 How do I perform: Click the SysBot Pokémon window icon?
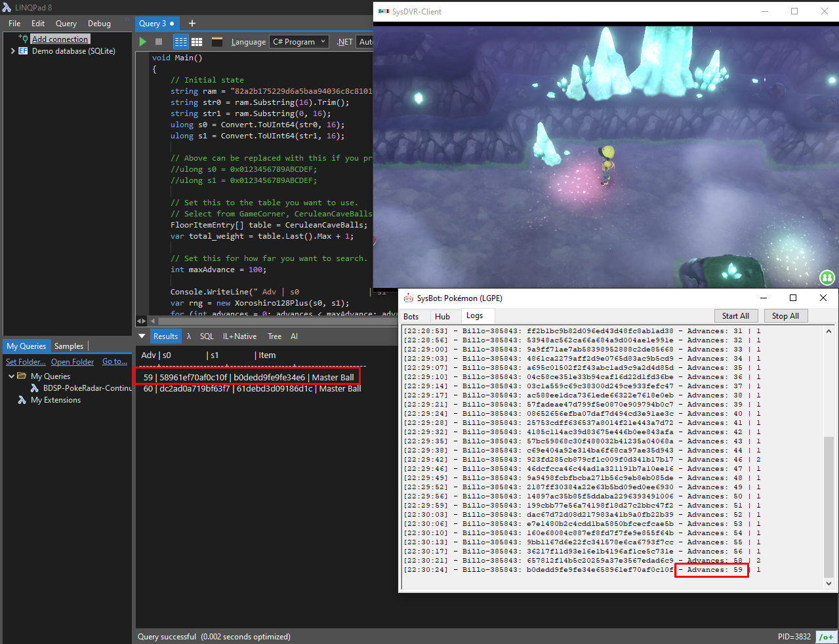408,298
